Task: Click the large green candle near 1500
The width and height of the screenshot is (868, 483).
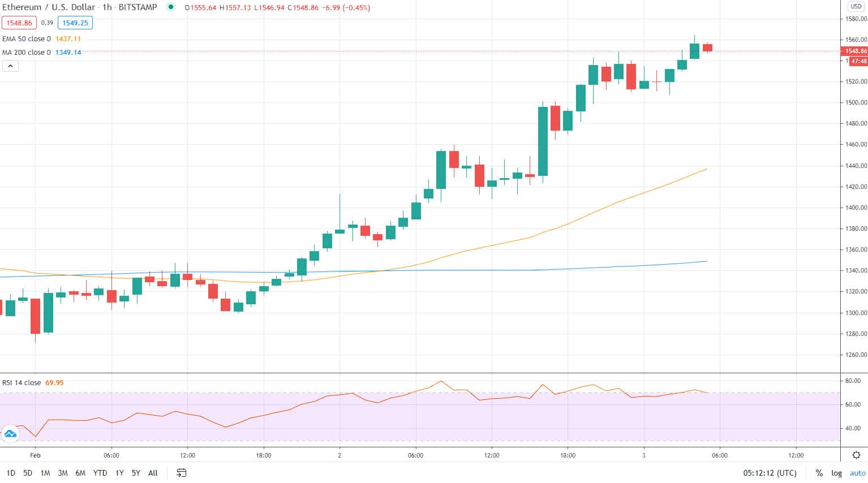Action: (543, 141)
